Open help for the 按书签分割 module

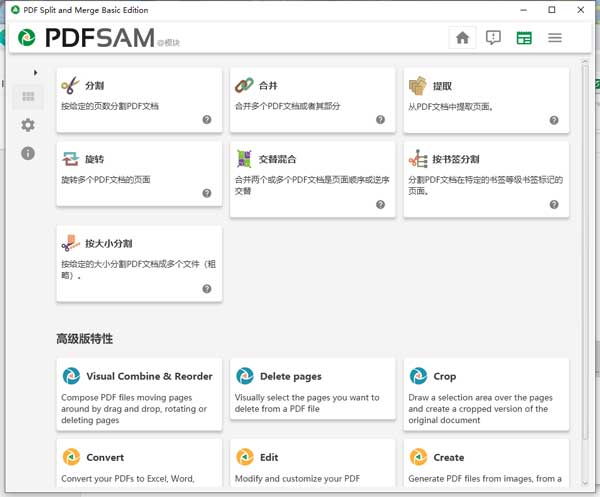[x=554, y=204]
